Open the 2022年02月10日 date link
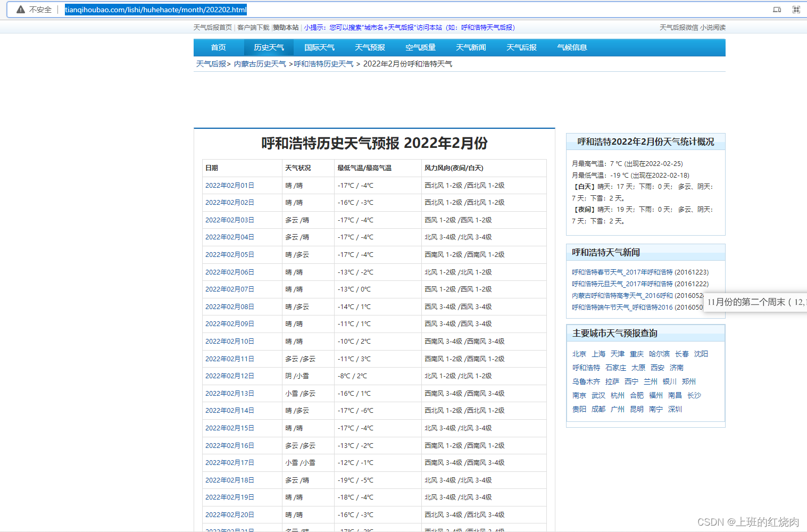Viewport: 807px width, 532px height. pyautogui.click(x=230, y=342)
